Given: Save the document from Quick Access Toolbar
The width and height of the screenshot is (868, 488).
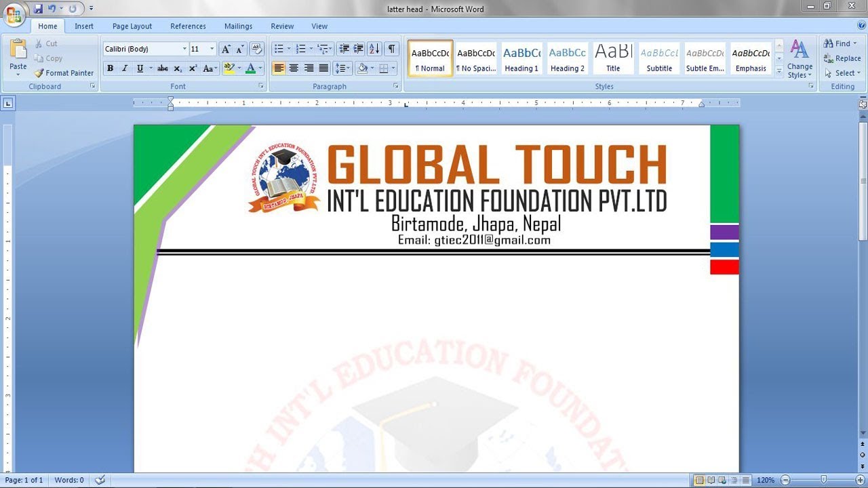Looking at the screenshot, I should click(x=38, y=9).
